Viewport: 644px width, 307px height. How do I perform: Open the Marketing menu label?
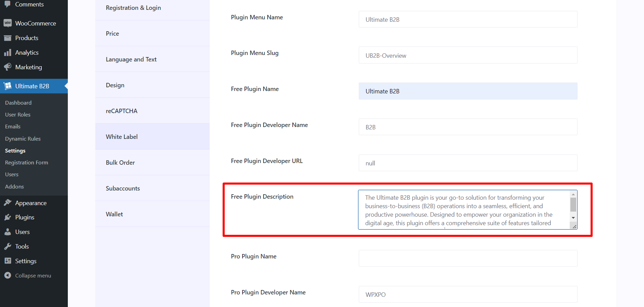click(x=28, y=67)
